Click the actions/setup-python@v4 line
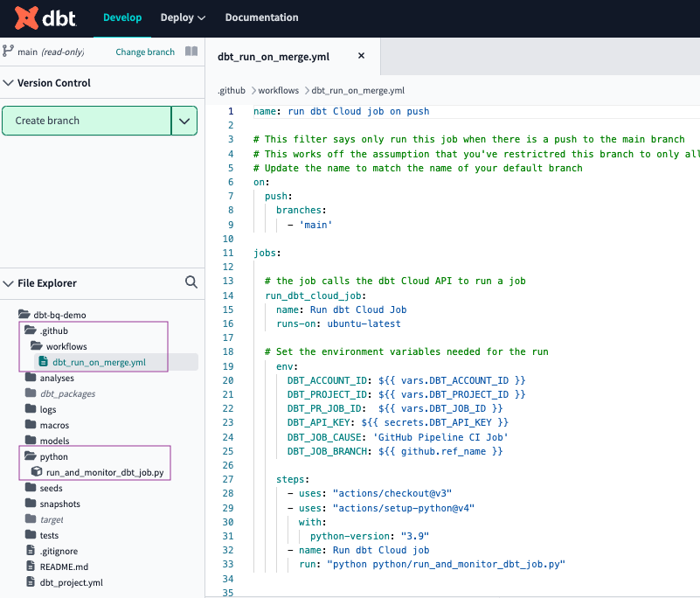 pos(381,508)
